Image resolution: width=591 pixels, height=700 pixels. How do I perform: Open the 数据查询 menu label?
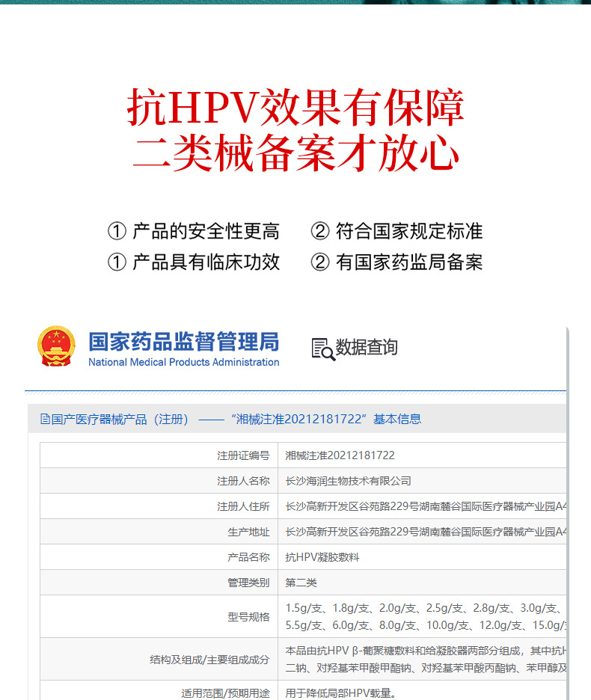point(366,348)
